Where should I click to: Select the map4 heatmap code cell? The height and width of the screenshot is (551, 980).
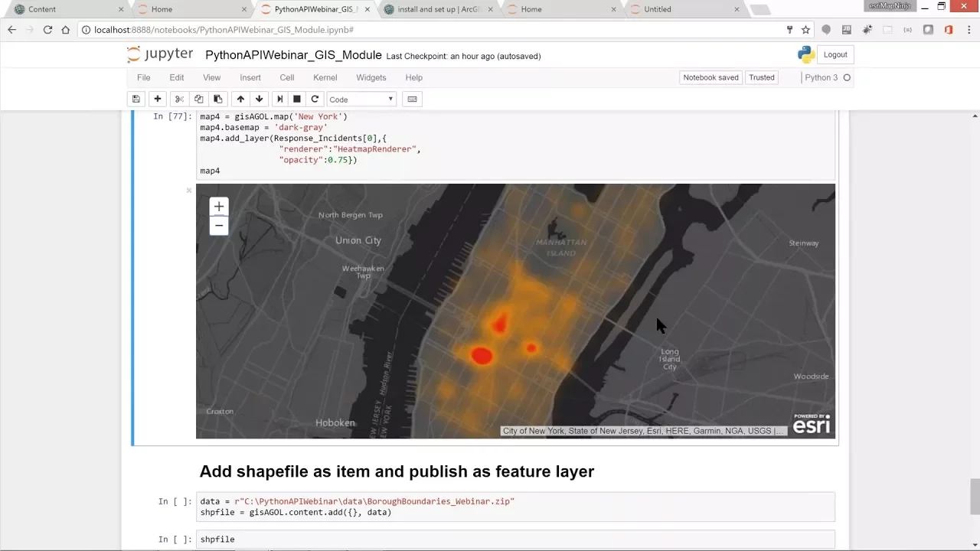516,144
